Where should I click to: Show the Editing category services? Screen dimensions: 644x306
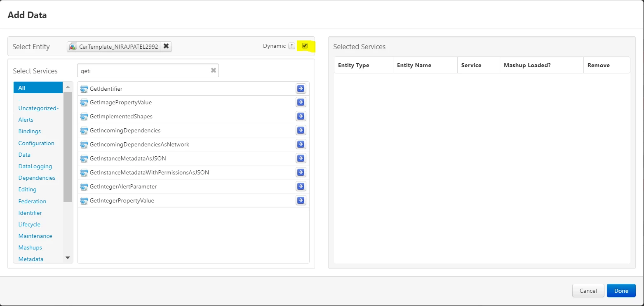point(27,189)
